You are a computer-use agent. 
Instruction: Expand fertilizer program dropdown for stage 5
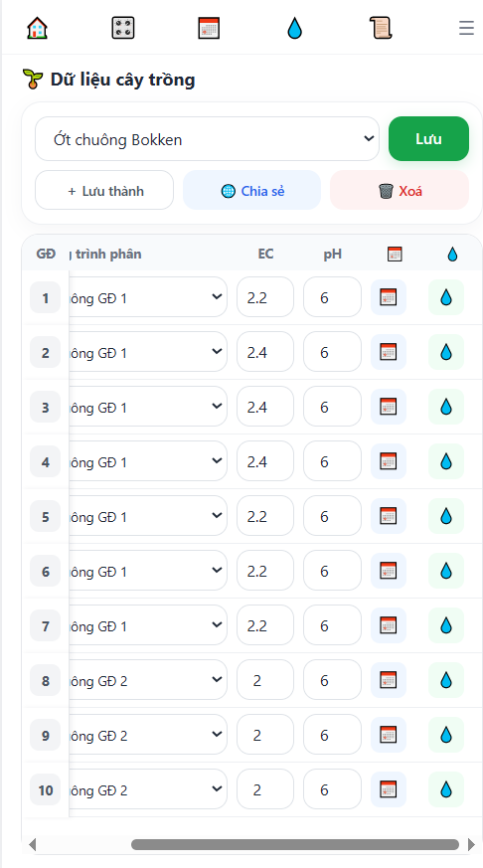click(148, 516)
